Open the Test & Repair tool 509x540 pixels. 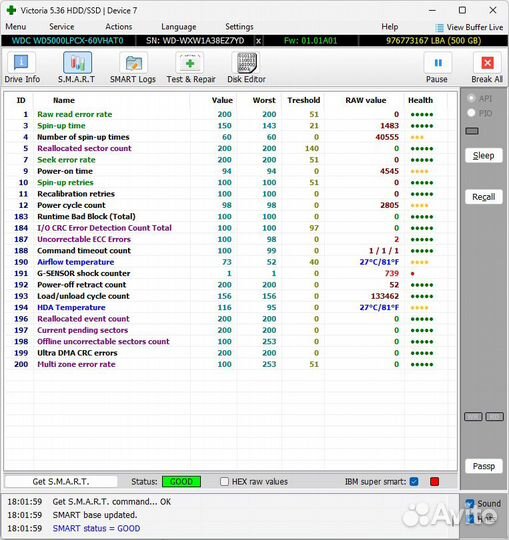tap(191, 68)
